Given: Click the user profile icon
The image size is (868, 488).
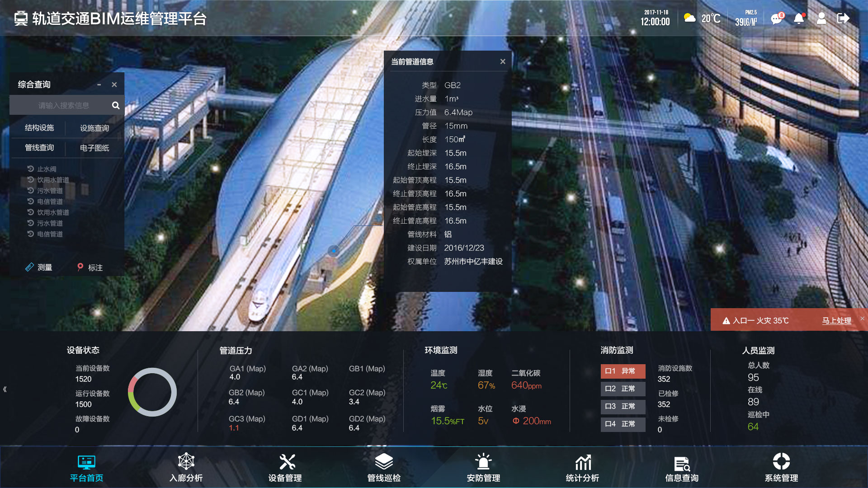Looking at the screenshot, I should point(821,19).
